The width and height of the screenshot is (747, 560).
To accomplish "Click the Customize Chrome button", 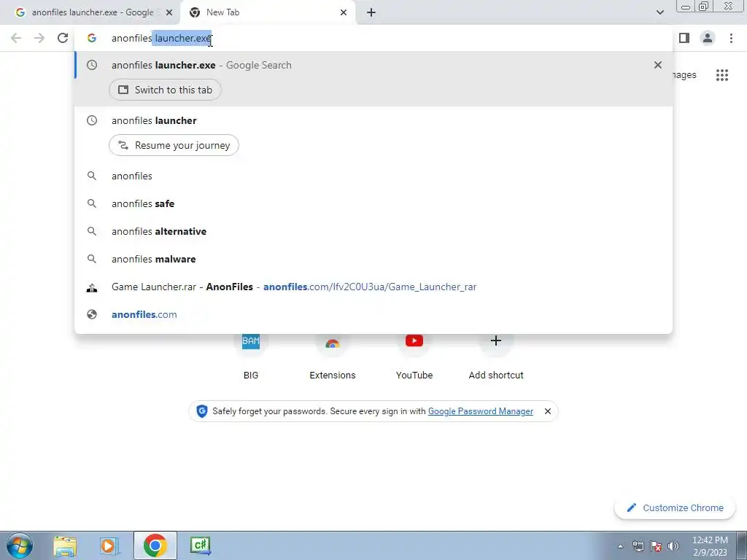I will point(675,508).
